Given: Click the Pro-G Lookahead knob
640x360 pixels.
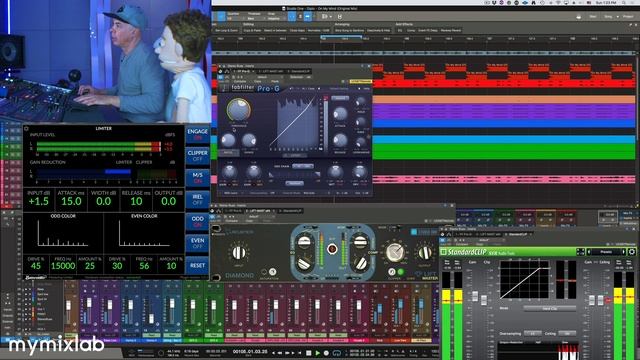Looking at the screenshot, I should coord(361,142).
